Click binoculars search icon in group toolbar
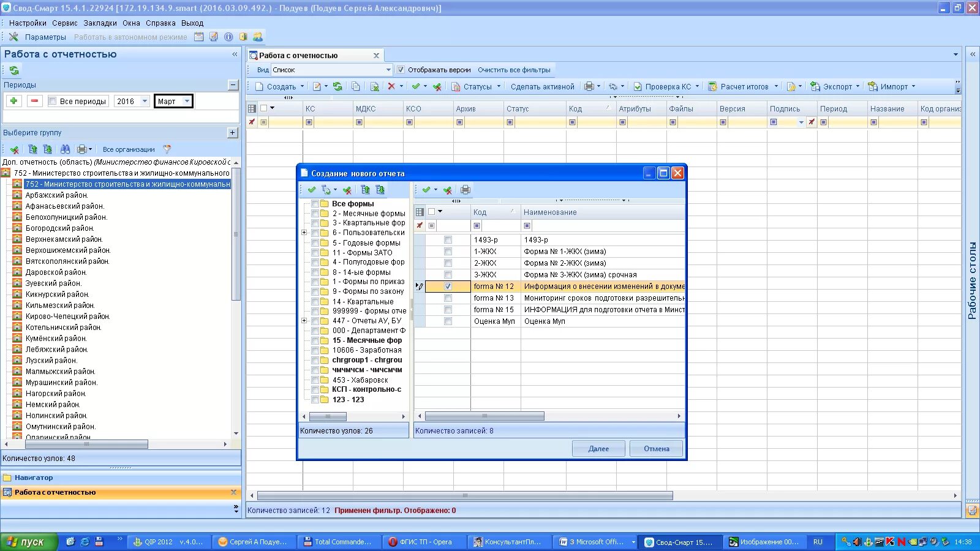The width and height of the screenshot is (980, 551). click(x=65, y=149)
